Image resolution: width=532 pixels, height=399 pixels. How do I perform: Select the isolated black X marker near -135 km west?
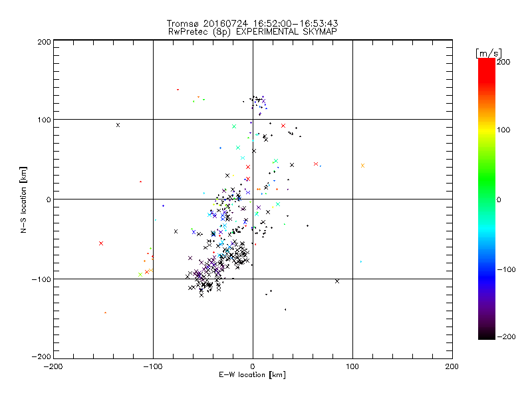118,125
